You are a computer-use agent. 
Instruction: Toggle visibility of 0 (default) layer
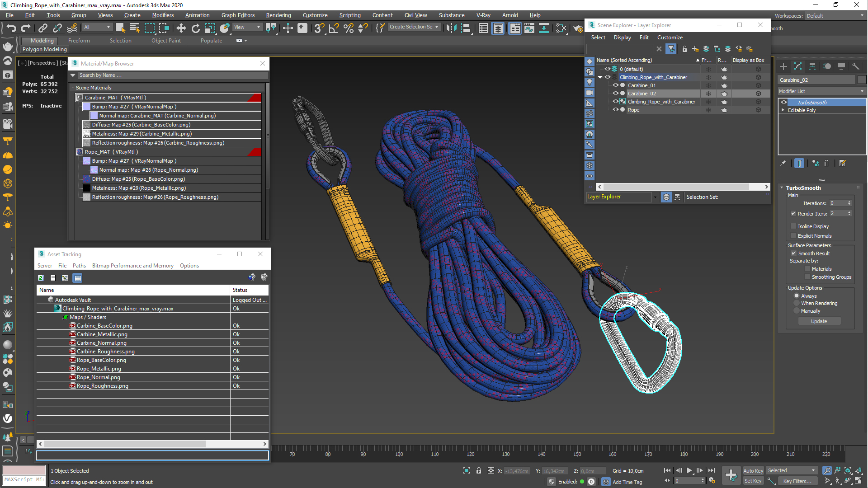click(607, 69)
